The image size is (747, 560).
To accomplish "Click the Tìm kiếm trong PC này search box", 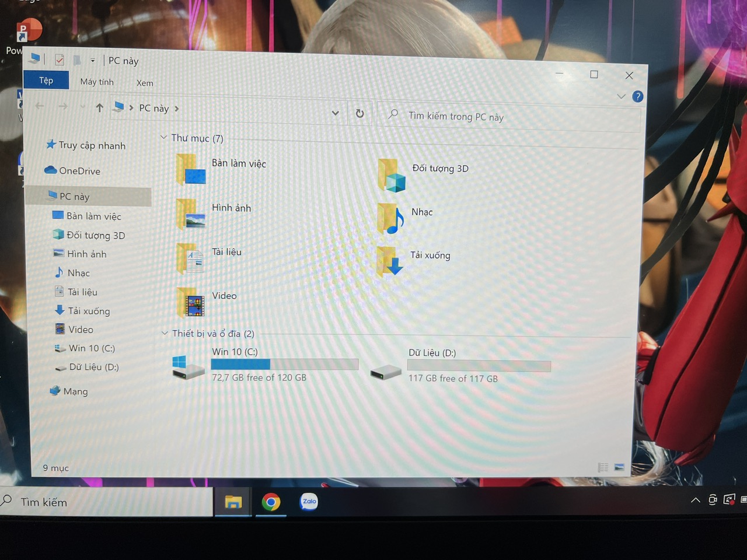I will (509, 117).
